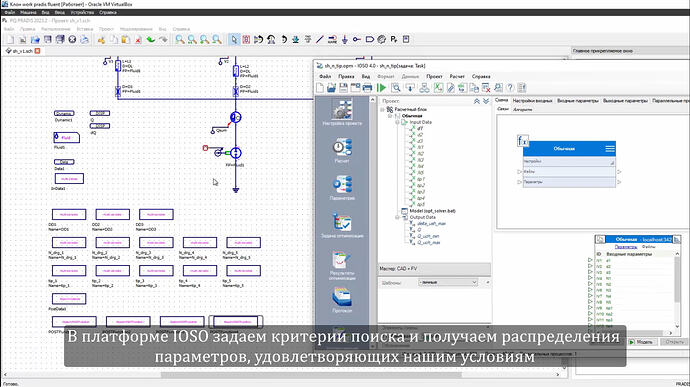Click the IOSO delete table red X icon
The image size is (690, 387).
point(486,88)
